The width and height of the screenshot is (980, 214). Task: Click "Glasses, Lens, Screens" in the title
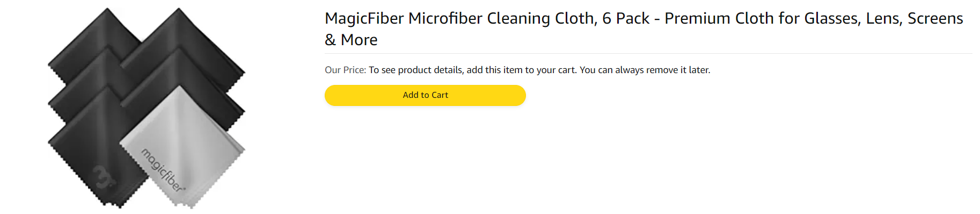(x=883, y=18)
